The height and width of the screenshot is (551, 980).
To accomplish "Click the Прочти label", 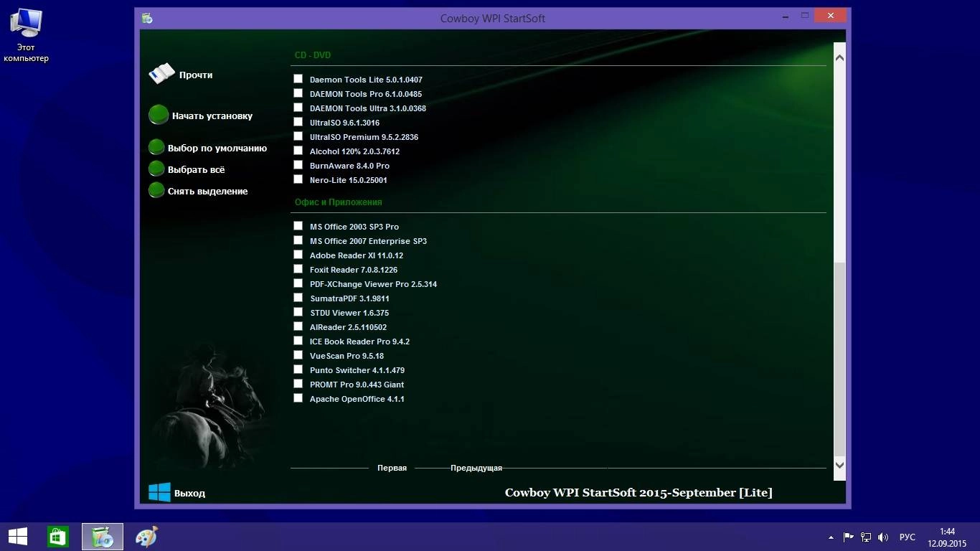I will (196, 75).
